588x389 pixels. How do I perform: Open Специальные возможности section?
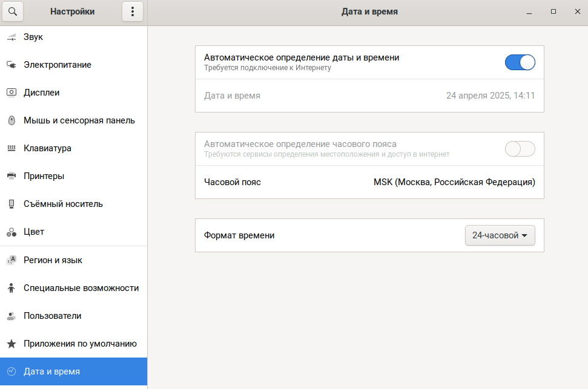pyautogui.click(x=73, y=288)
